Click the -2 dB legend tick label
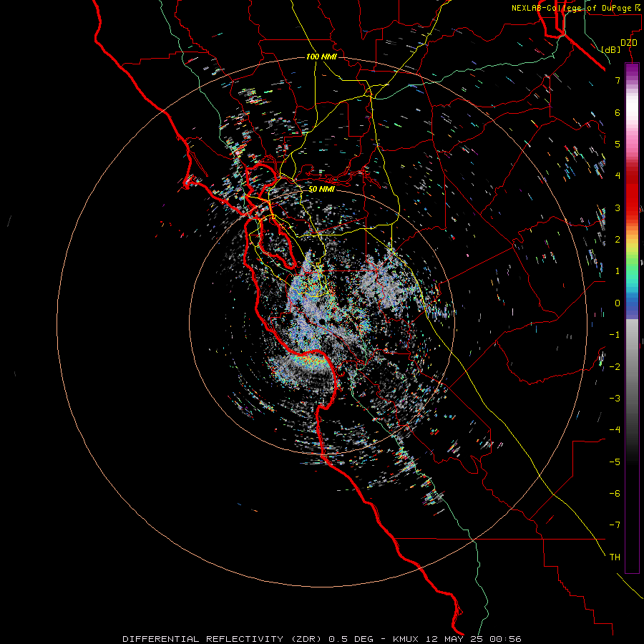This screenshot has width=644, height=644. [x=615, y=367]
